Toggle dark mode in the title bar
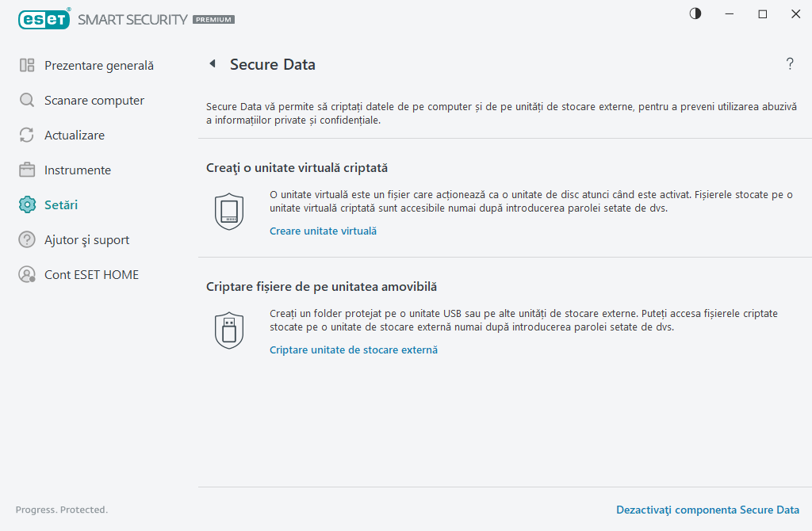Image resolution: width=812 pixels, height=531 pixels. 695,13
